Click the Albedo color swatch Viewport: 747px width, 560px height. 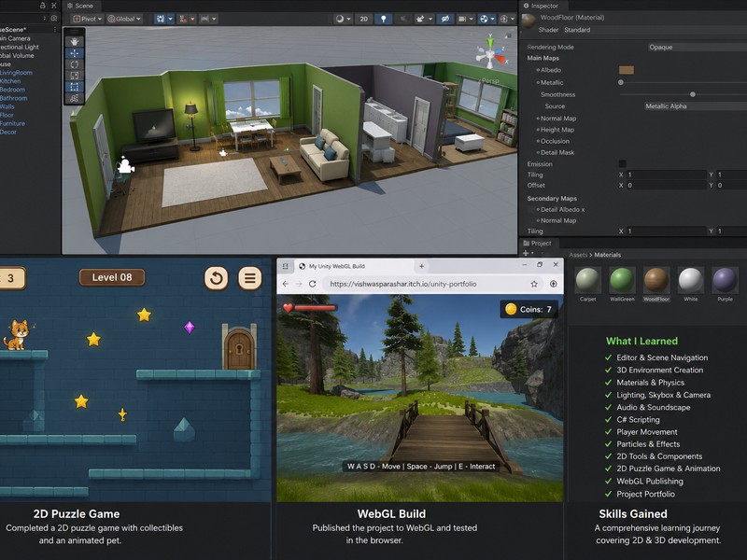(626, 70)
